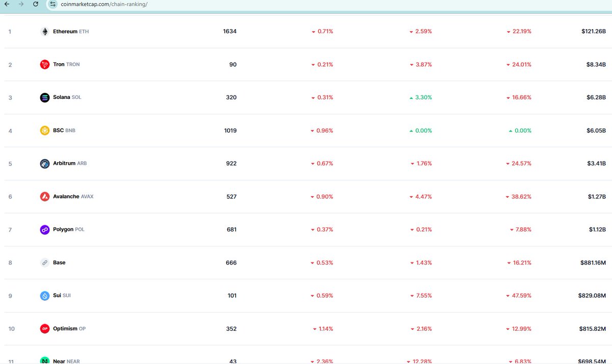Click BSC's 0.96% decline value

pyautogui.click(x=322, y=131)
